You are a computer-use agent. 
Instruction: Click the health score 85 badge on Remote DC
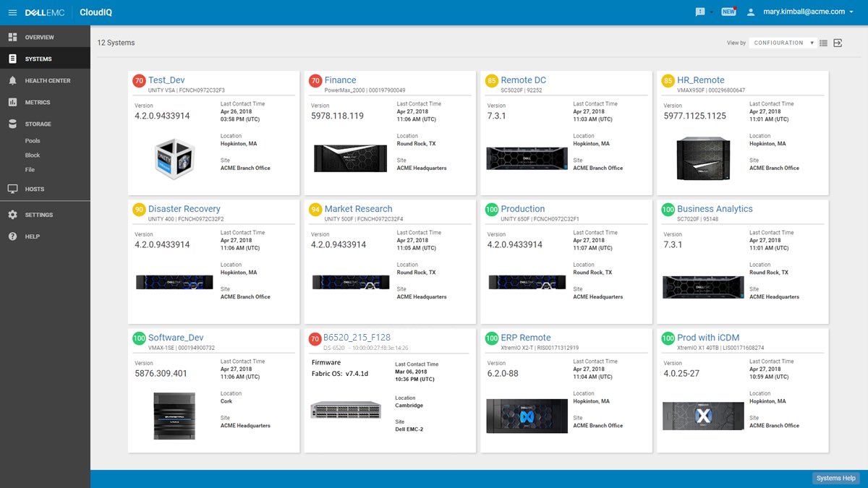tap(492, 81)
